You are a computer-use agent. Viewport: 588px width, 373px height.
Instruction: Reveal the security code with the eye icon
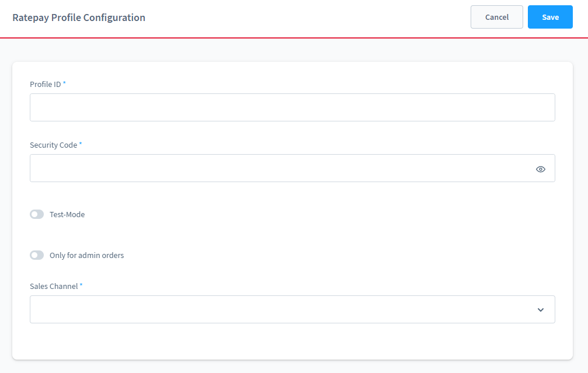540,169
